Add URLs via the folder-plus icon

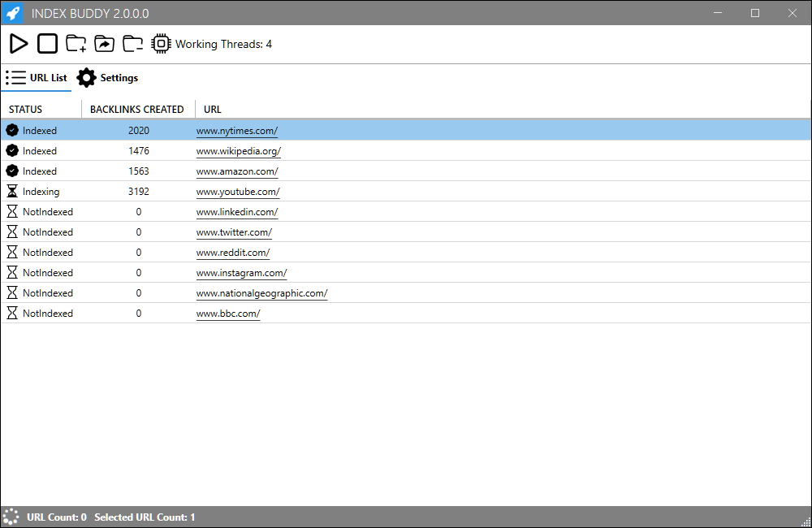pos(76,43)
